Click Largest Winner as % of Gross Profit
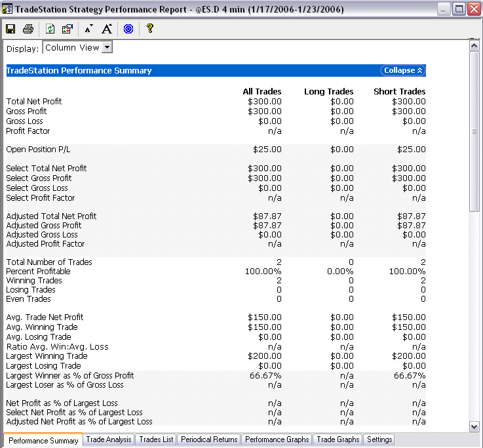This screenshot has width=483, height=448. pyautogui.click(x=70, y=376)
